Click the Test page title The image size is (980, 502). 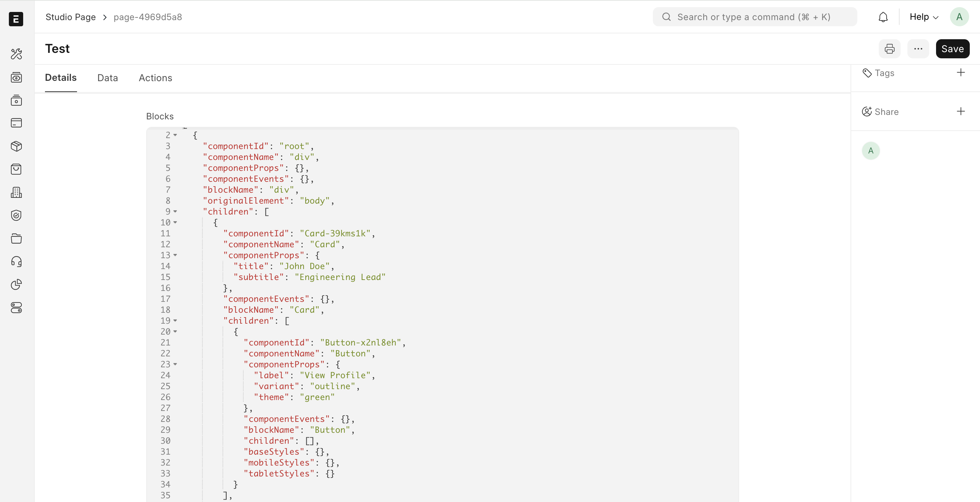tap(58, 49)
